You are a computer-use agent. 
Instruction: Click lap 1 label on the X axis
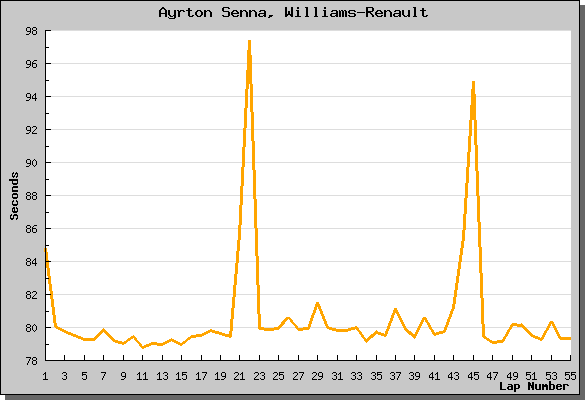[x=45, y=376]
